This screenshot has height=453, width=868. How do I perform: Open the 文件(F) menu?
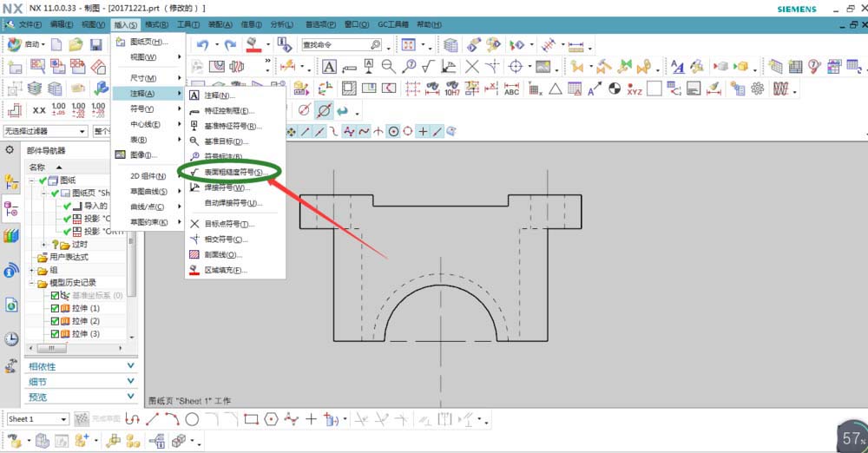tap(30, 24)
